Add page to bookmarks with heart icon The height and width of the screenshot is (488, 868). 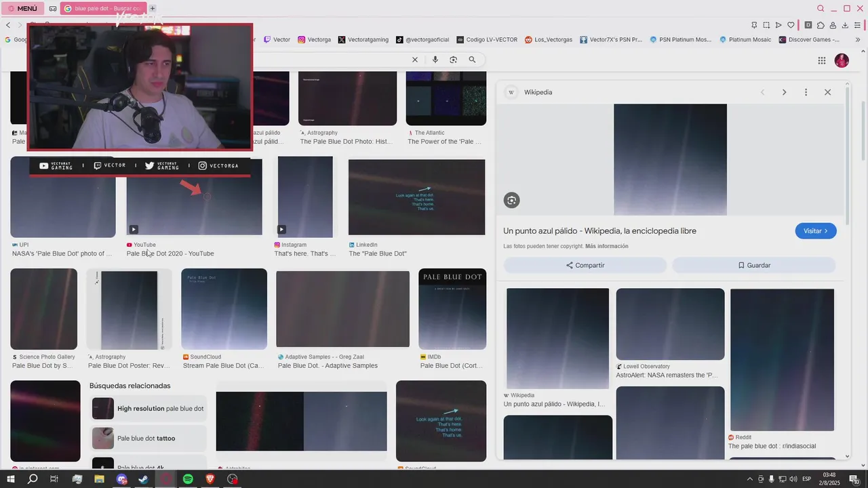(x=791, y=25)
